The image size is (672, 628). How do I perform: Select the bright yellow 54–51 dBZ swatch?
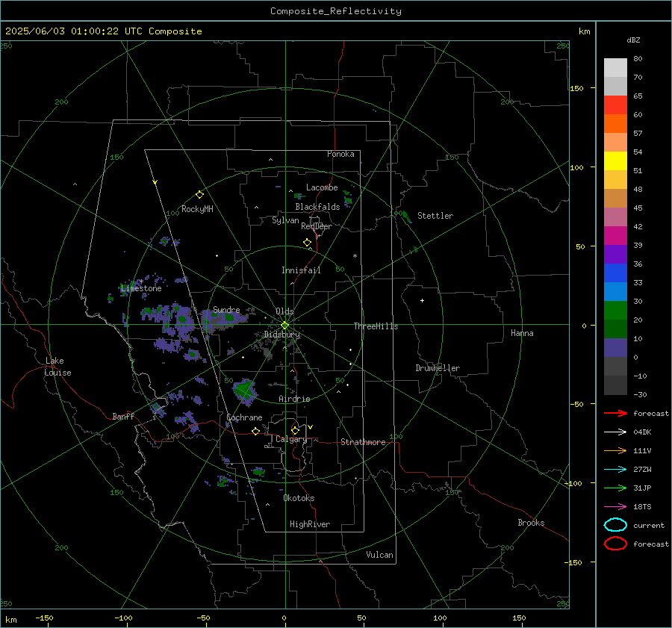[x=615, y=161]
